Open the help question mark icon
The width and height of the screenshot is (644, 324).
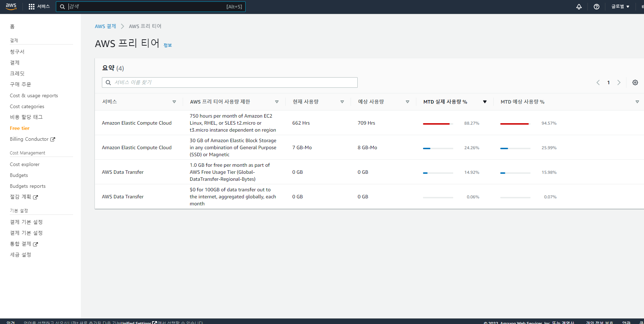point(597,7)
